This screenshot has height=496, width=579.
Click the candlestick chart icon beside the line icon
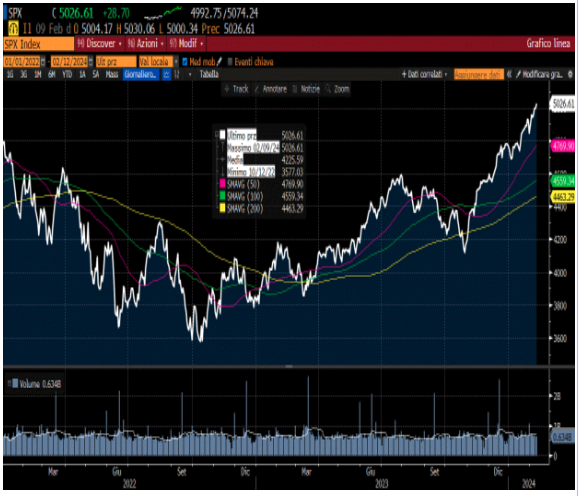click(177, 74)
